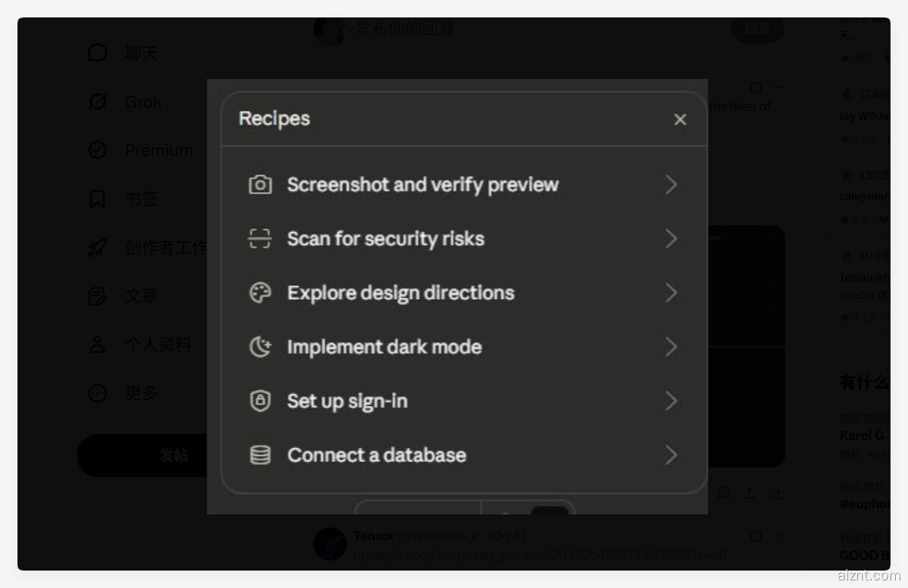Click the bookmark icon in the sidebar
Screen dimensions: 908x588
pos(98,199)
